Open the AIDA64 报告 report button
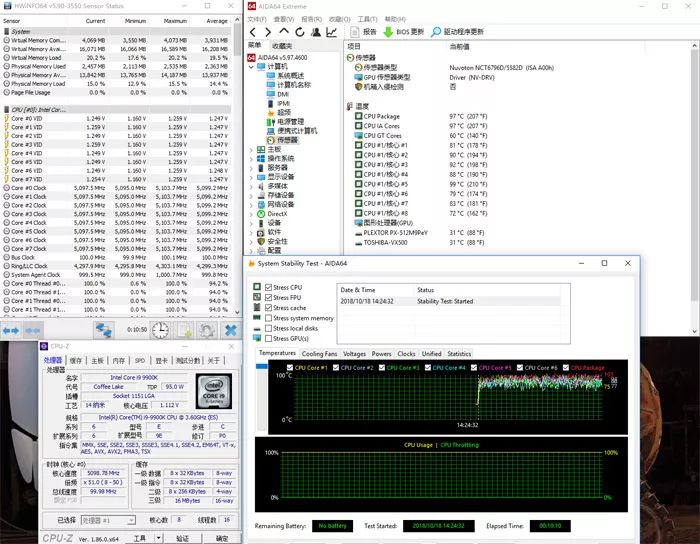 [x=363, y=32]
